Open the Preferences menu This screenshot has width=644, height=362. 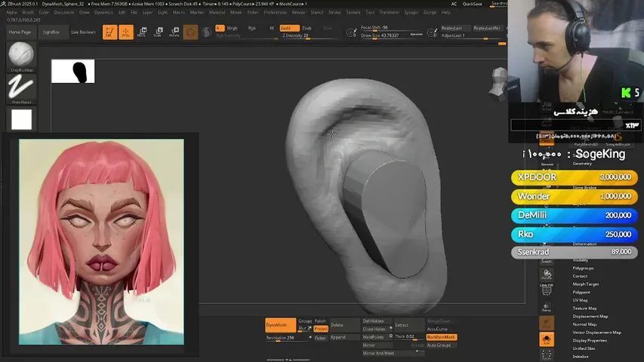click(x=275, y=12)
